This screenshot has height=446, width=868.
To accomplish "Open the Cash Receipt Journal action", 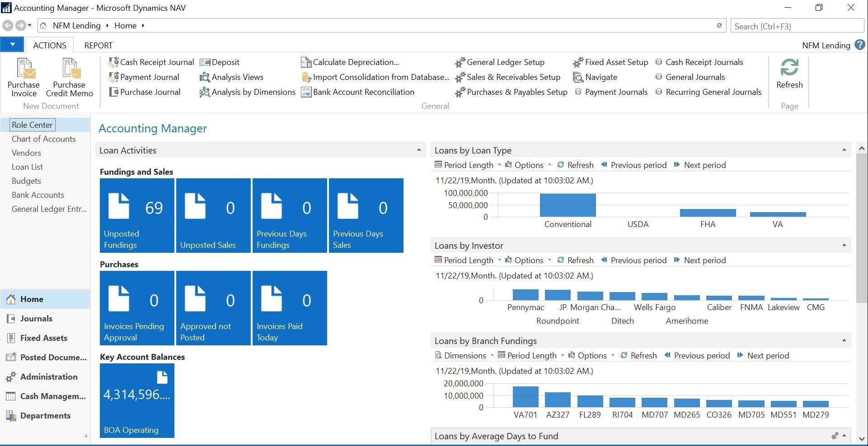I will point(151,62).
